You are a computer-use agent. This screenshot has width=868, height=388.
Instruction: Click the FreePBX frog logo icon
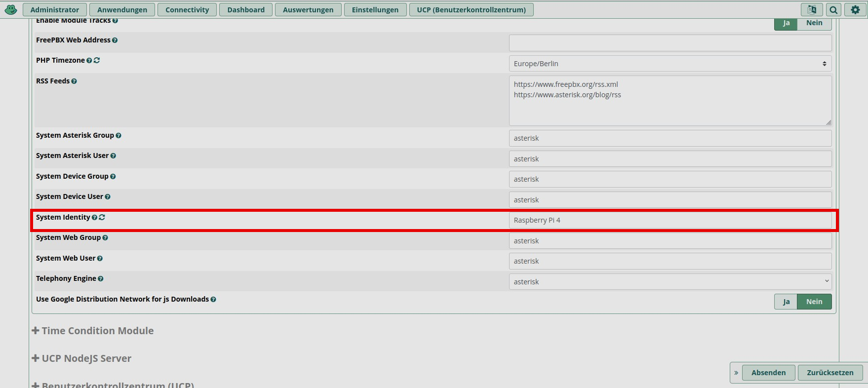(x=11, y=9)
